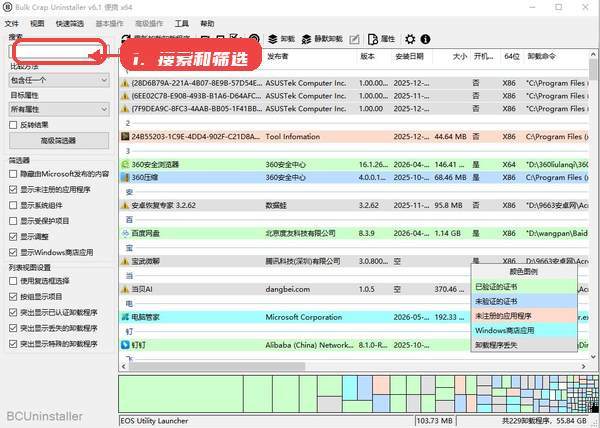Click warning icon of {6EE02C78-E908 row
This screenshot has width=600, height=428.
(125, 96)
